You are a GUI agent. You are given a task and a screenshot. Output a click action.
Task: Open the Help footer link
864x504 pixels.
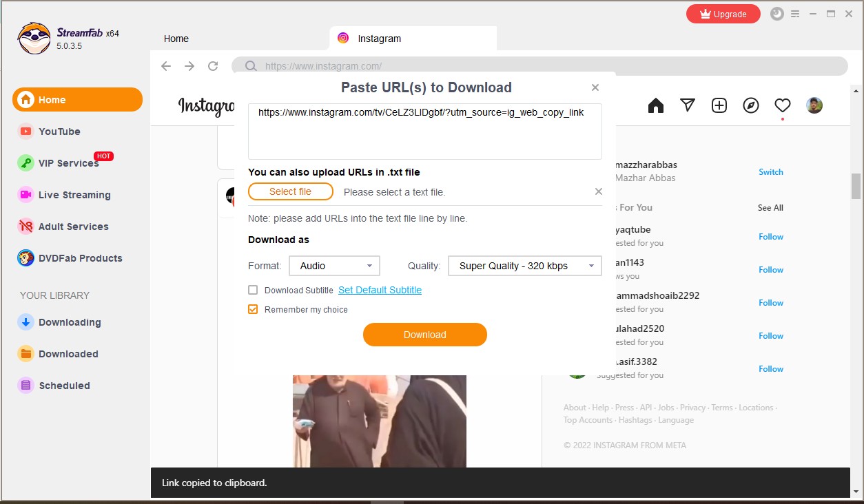[x=601, y=408]
